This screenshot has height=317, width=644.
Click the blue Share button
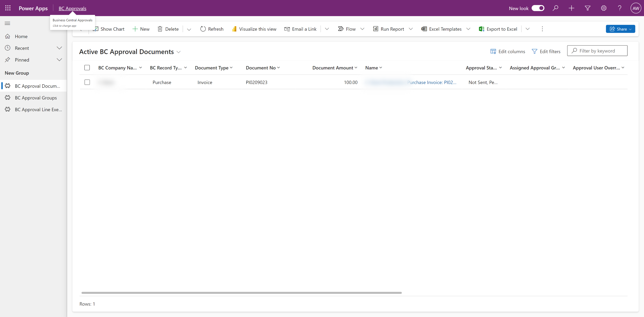(x=620, y=29)
